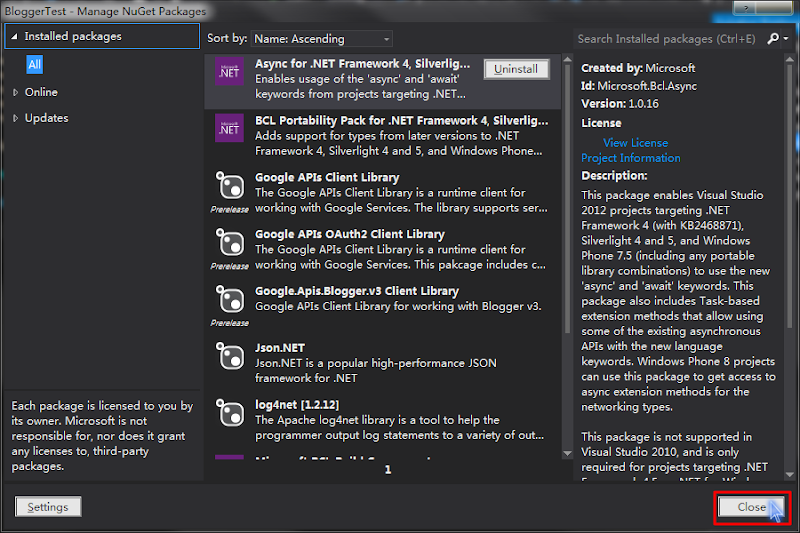Screen dimensions: 800x533
Task: Select the Updates tree item
Action: pyautogui.click(x=46, y=118)
